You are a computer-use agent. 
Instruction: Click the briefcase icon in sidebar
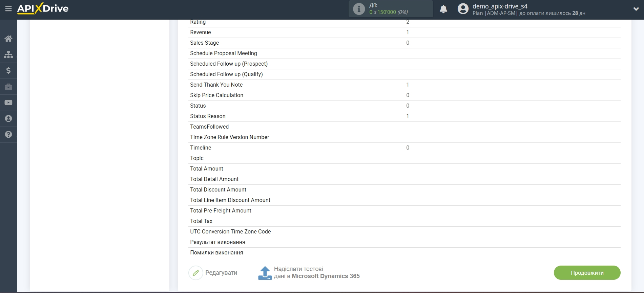click(8, 87)
